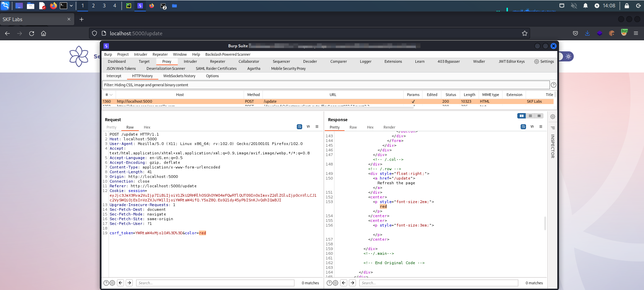Image resolution: width=644 pixels, height=290 pixels.
Task: Switch to the Repeater tool tab
Action: click(x=217, y=61)
